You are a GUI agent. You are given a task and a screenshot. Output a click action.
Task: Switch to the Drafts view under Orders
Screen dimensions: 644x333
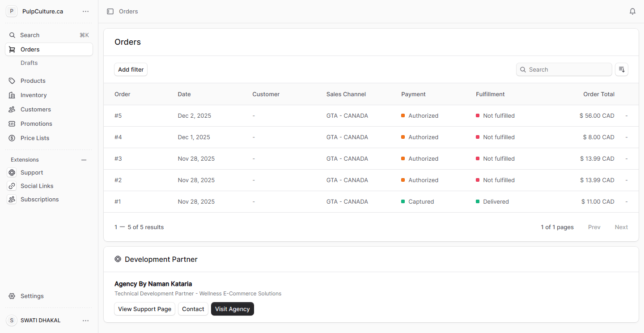(29, 63)
